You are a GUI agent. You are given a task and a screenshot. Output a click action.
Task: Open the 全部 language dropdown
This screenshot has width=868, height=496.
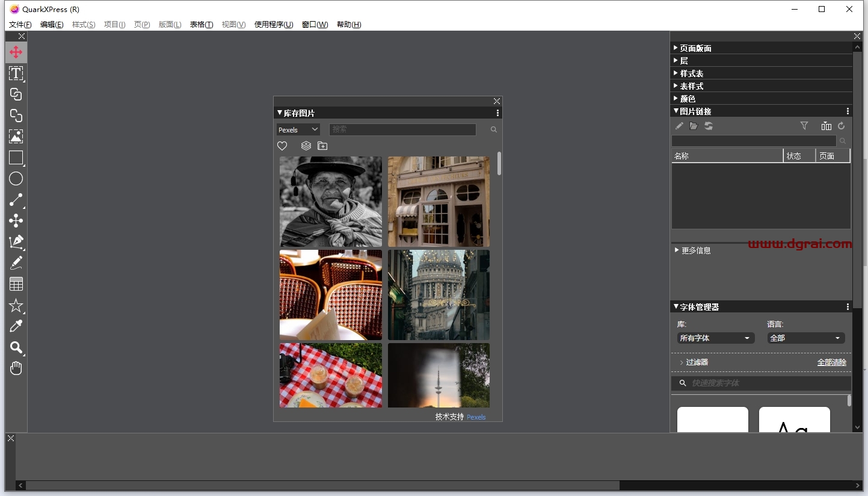tap(805, 338)
